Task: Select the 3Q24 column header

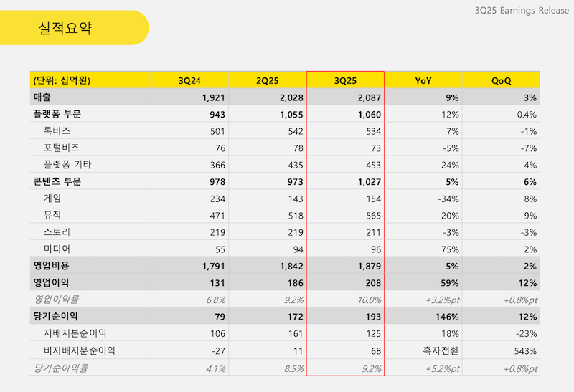Action: point(190,80)
